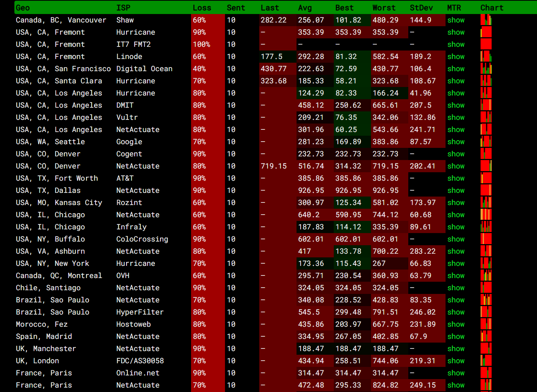This screenshot has height=392, width=537.
Task: Show MTR for Los Angeles DMIT
Action: coord(456,105)
